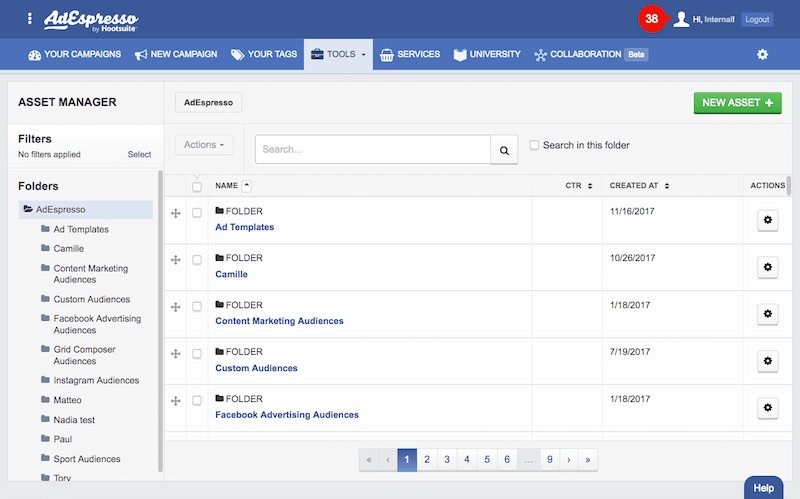Grab the move handle beside Camille folder
Image resolution: width=800 pixels, height=499 pixels.
click(176, 260)
